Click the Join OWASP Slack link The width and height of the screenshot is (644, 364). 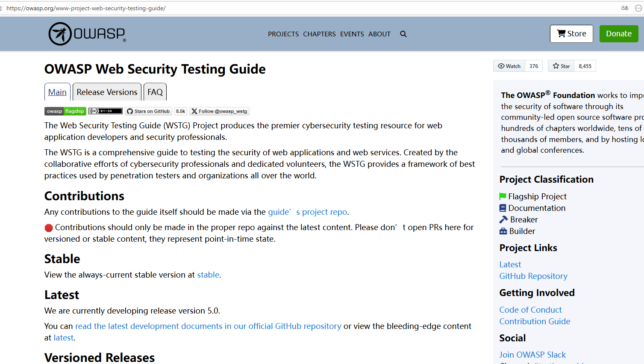532,354
